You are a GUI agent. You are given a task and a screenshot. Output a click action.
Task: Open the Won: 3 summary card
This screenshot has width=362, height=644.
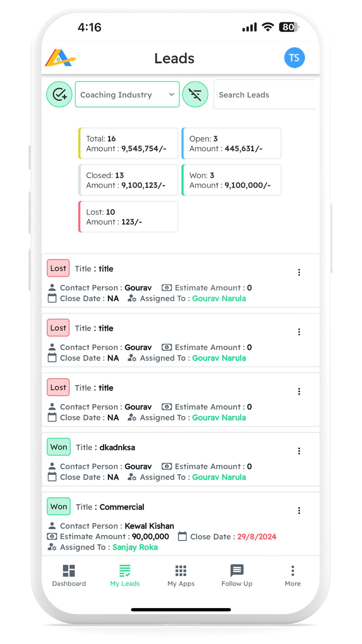(x=231, y=180)
